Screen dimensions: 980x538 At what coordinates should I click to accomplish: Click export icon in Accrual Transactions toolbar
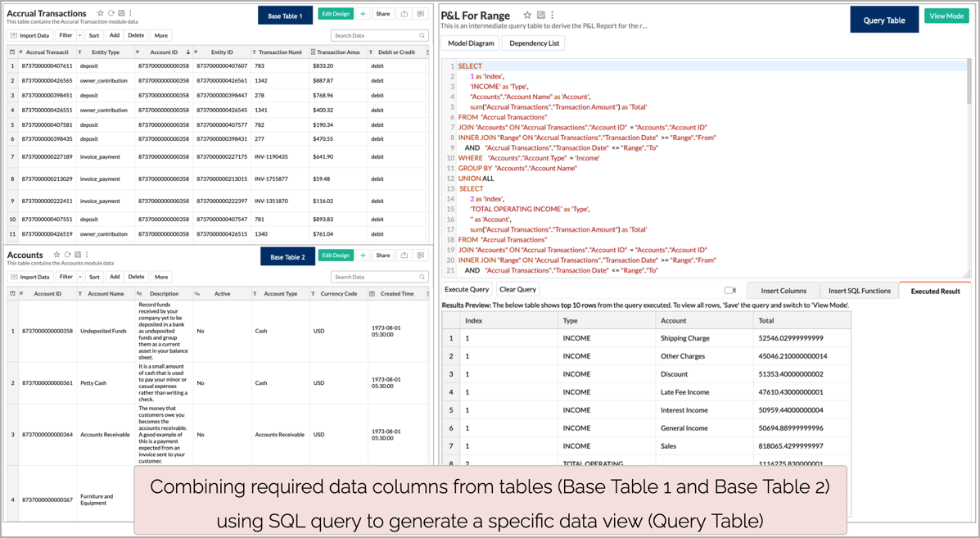point(404,14)
